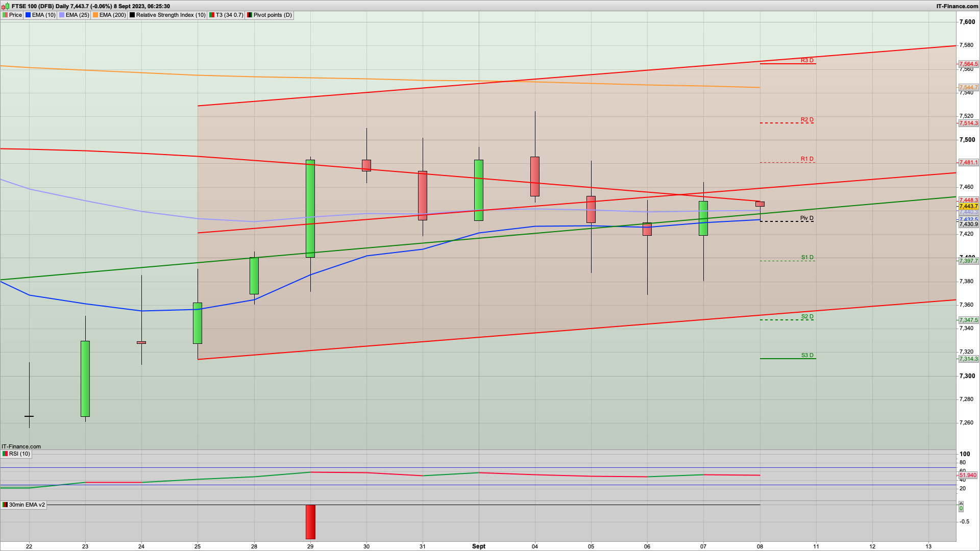Click the Piv D pivot line label

806,218
